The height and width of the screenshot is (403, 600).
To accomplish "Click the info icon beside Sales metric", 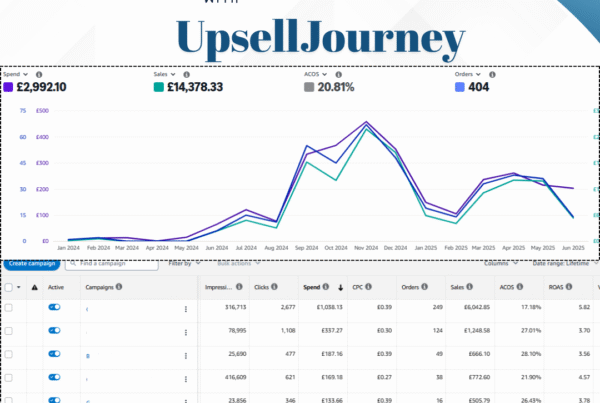I will click(186, 75).
